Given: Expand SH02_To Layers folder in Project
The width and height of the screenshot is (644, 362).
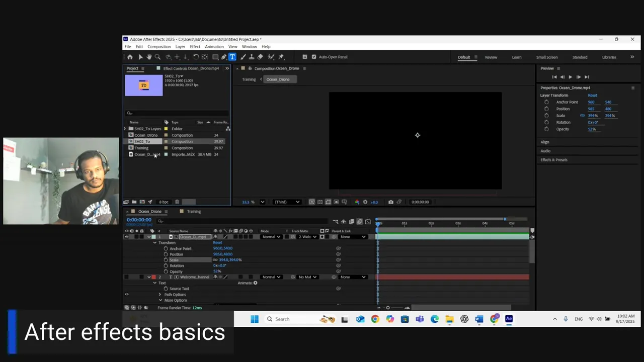Looking at the screenshot, I should tap(125, 129).
